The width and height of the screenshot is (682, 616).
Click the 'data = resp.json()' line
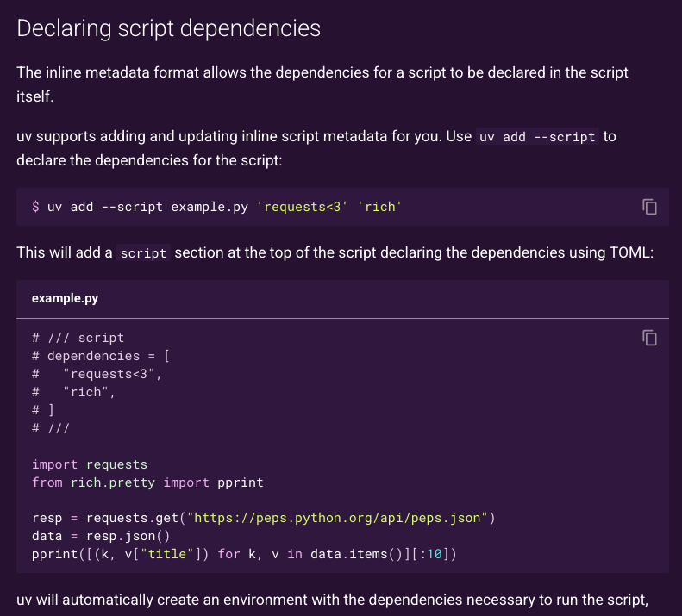(x=101, y=537)
